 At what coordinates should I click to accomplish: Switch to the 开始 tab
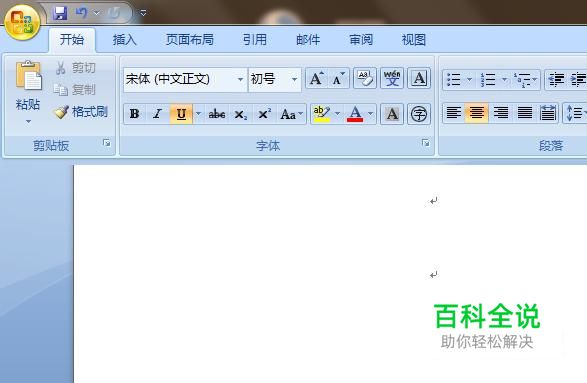[x=72, y=39]
